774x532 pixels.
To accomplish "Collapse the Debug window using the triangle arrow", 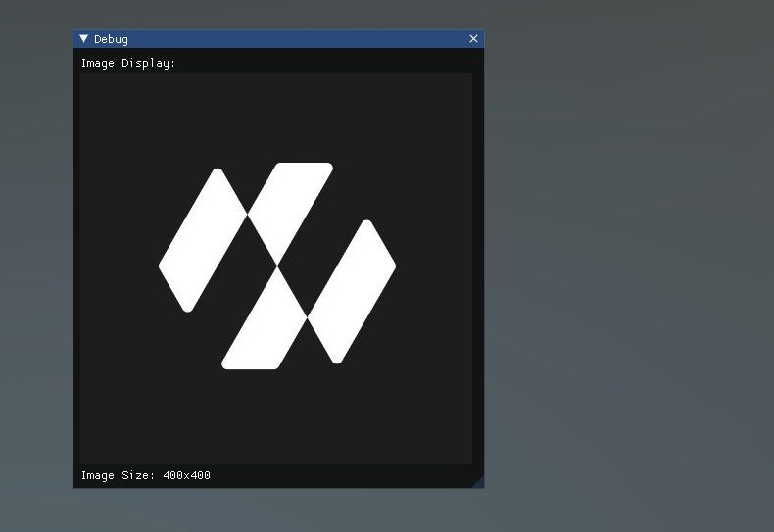I will pos(84,39).
